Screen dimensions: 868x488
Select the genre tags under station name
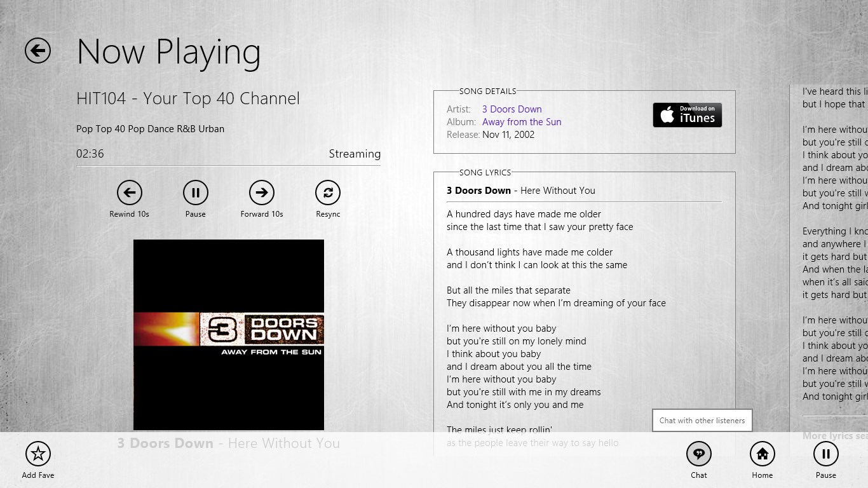point(150,129)
